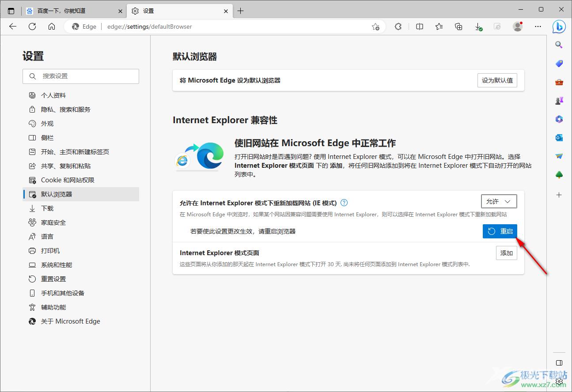Open sidebar Tools briefcase icon

click(x=559, y=82)
